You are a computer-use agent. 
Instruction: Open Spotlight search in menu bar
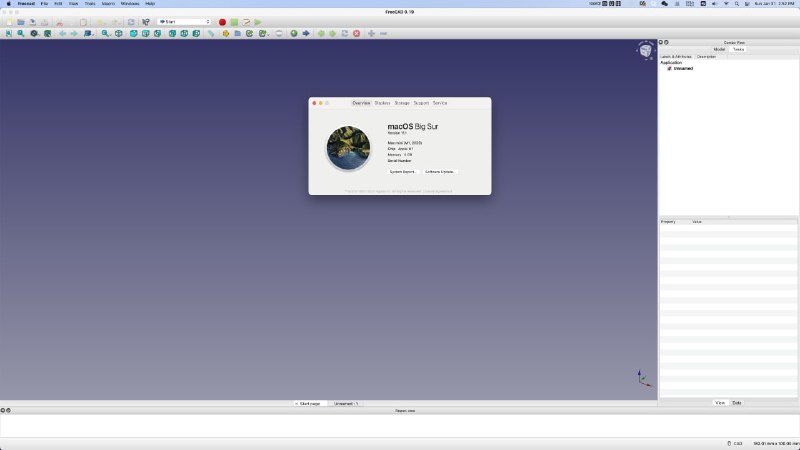(737, 4)
